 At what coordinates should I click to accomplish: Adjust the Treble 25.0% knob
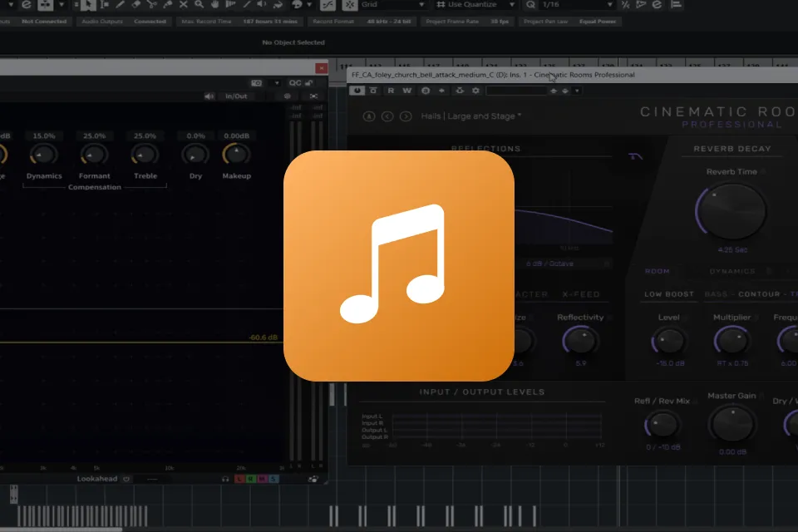(145, 155)
